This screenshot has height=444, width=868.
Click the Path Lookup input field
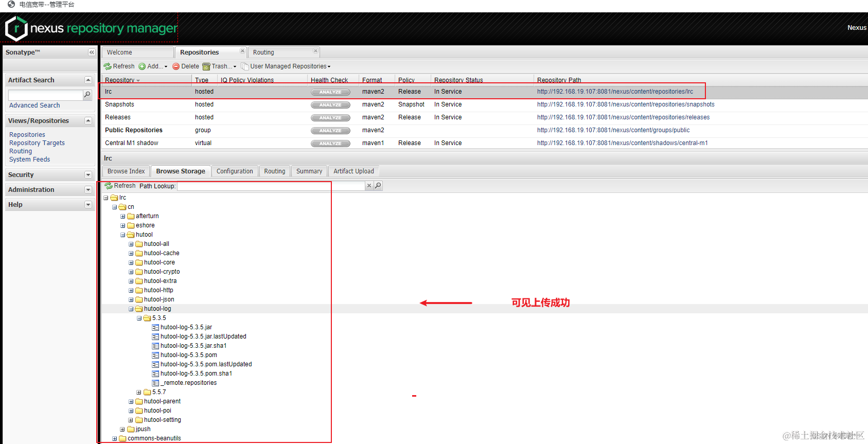[x=271, y=186]
